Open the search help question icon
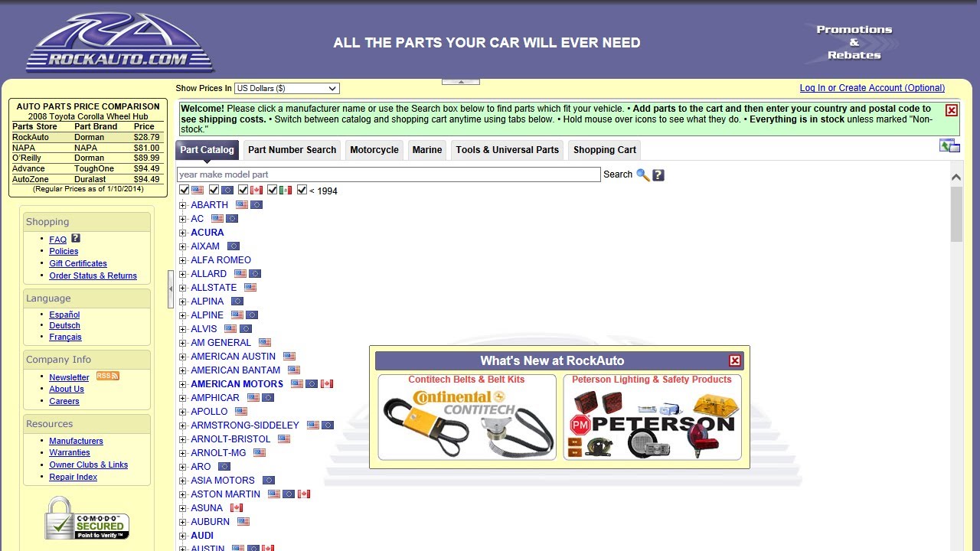The image size is (980, 551). point(658,175)
